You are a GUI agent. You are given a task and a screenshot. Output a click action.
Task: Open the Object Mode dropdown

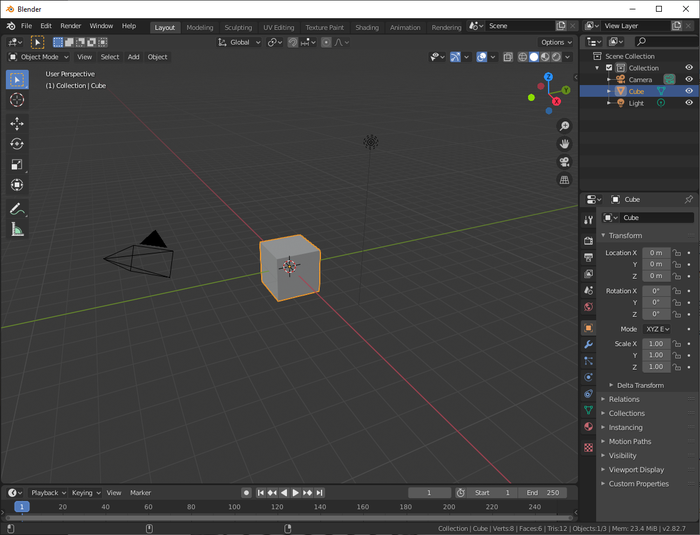40,57
